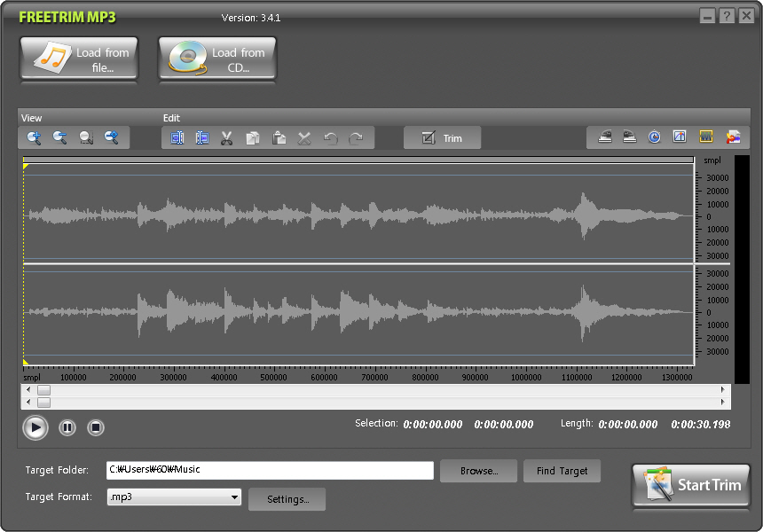Stop audio playback

tap(96, 428)
